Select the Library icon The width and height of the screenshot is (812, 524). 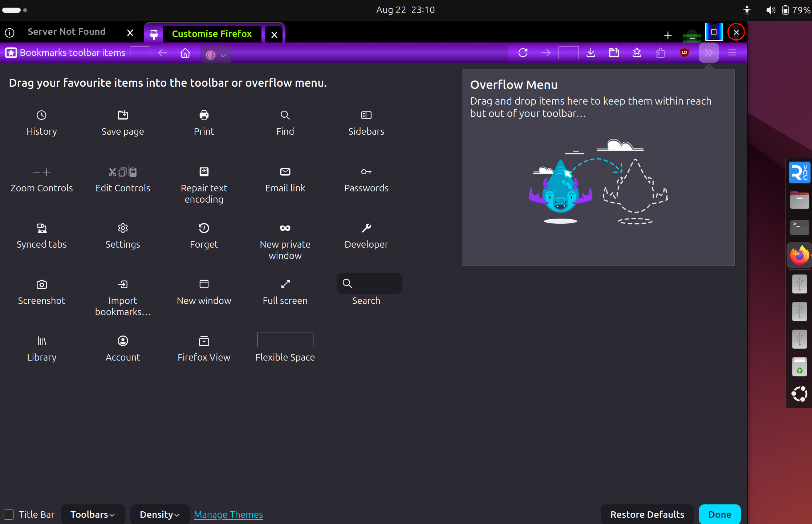coord(42,341)
